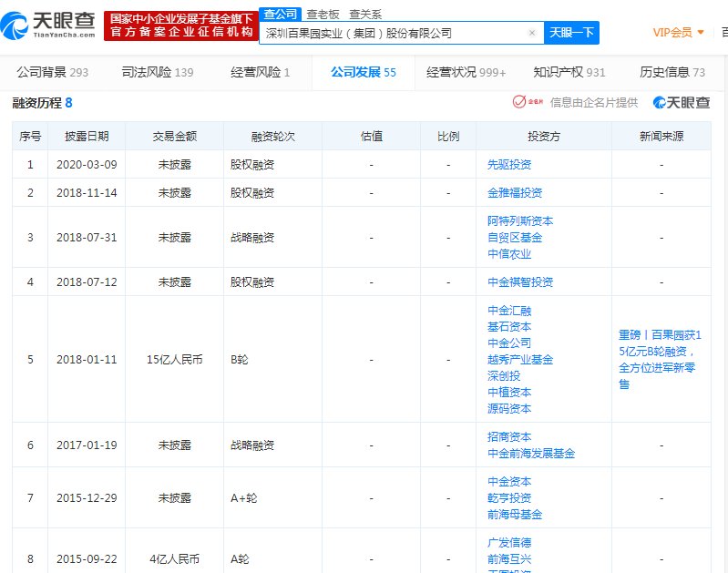
Task: Open the 知识产权 931 tab
Action: click(569, 73)
